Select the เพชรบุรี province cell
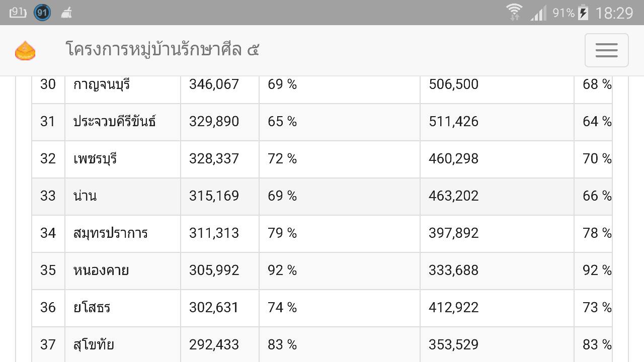The image size is (644, 362). pyautogui.click(x=123, y=159)
